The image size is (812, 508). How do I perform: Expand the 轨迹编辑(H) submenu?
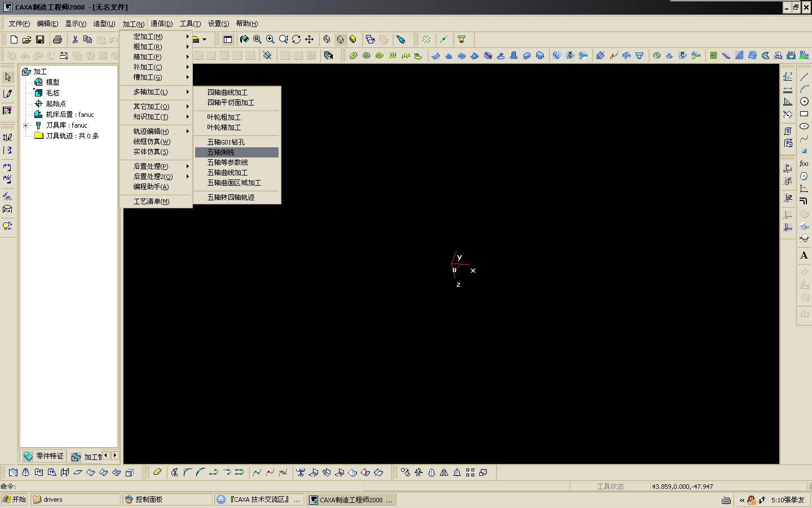pyautogui.click(x=156, y=132)
